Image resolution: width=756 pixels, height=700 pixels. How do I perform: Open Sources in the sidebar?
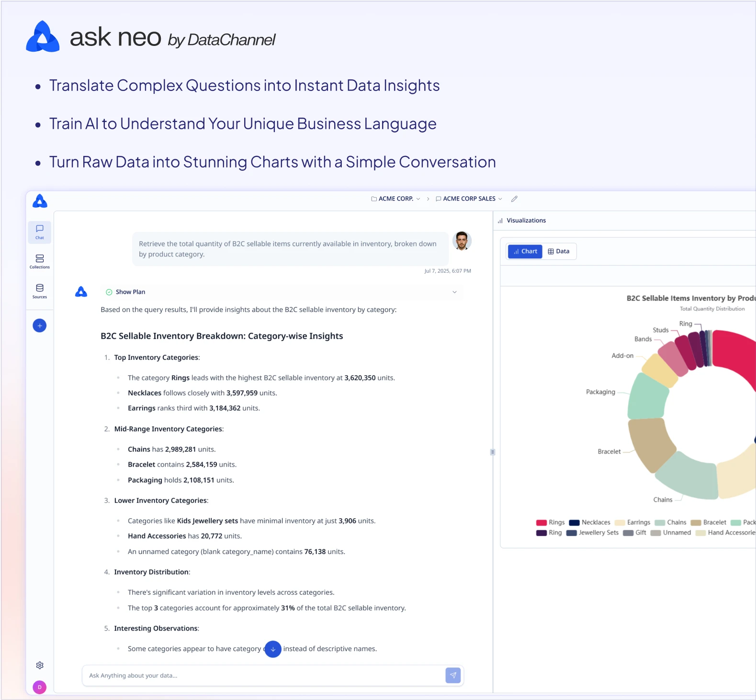[40, 291]
